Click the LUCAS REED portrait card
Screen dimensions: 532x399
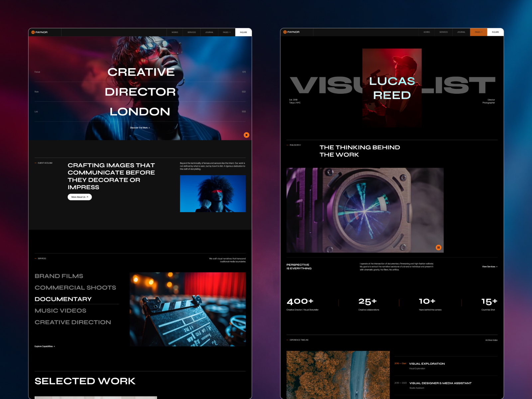coord(392,88)
